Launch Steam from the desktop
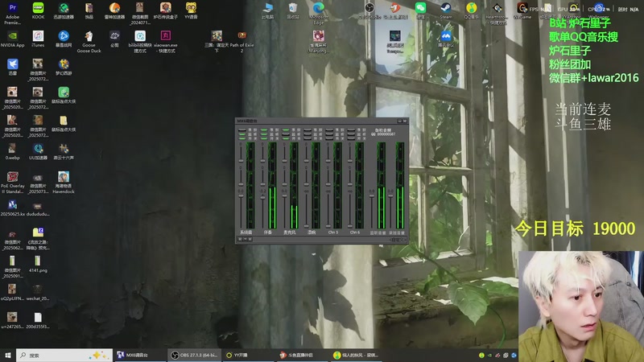This screenshot has height=362, width=644. [x=446, y=10]
